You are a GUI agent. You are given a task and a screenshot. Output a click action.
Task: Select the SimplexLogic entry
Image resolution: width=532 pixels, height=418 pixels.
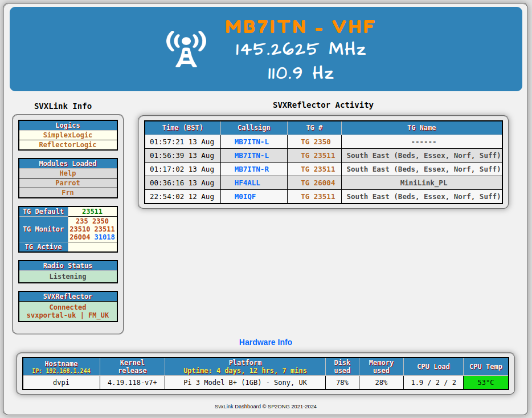pos(68,136)
